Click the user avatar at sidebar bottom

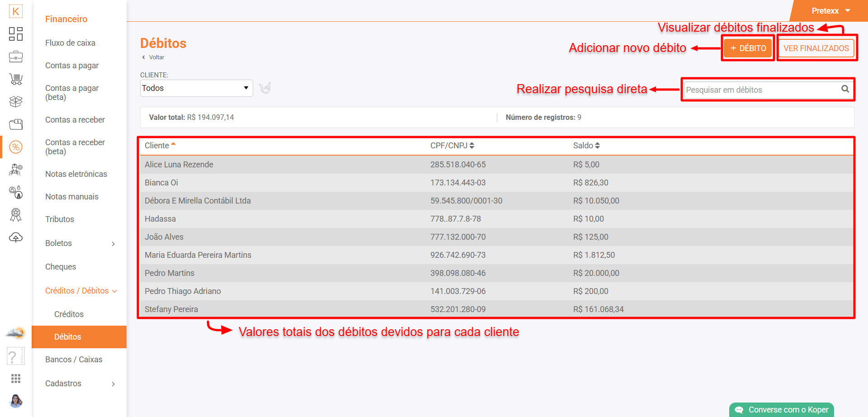[x=16, y=401]
